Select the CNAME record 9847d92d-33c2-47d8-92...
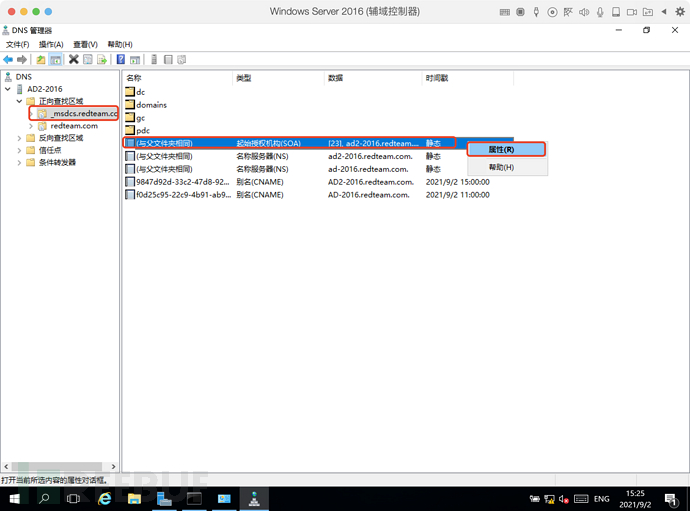The height and width of the screenshot is (511, 690). [x=319, y=182]
